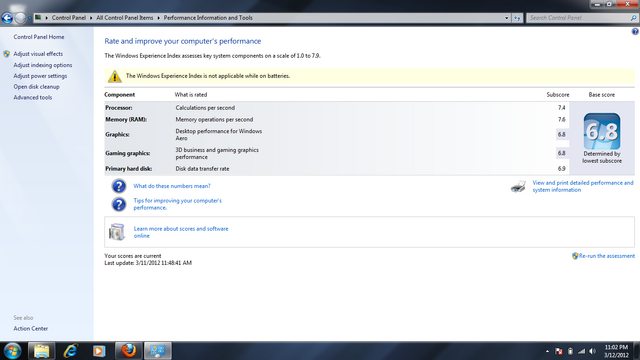
Task: Go back with the blue Back arrow
Action: (x=7, y=18)
